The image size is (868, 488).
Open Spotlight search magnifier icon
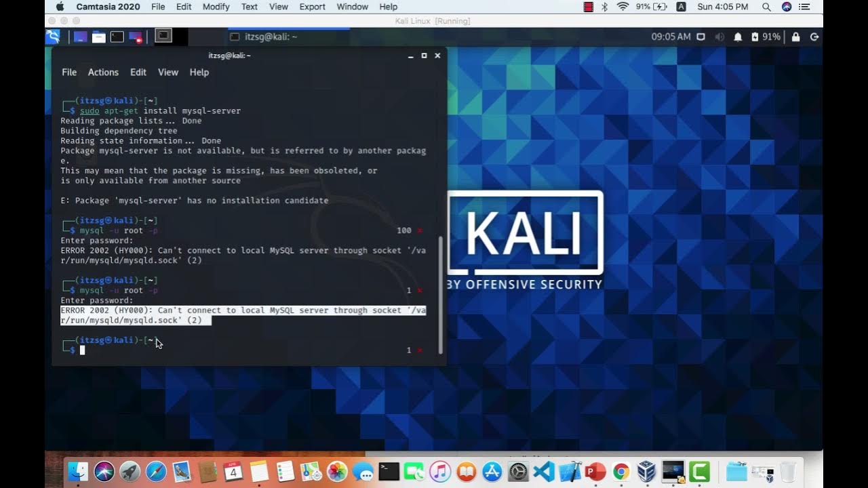pyautogui.click(x=766, y=7)
